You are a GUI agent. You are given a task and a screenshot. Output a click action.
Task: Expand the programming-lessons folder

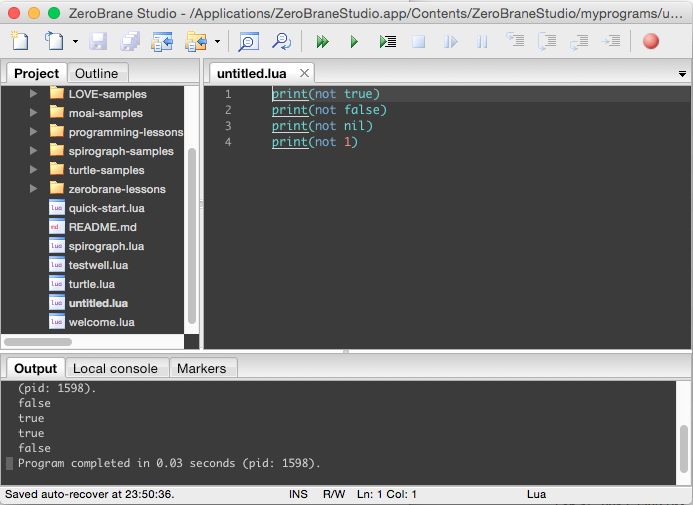tap(33, 132)
